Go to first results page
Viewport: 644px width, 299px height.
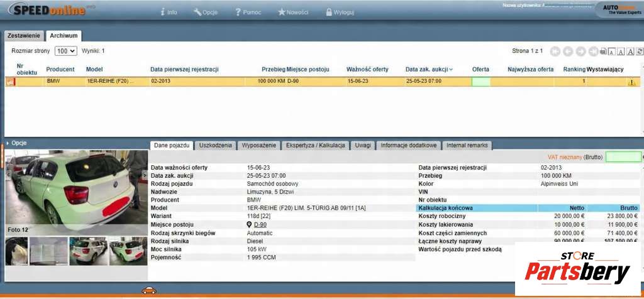(x=555, y=52)
